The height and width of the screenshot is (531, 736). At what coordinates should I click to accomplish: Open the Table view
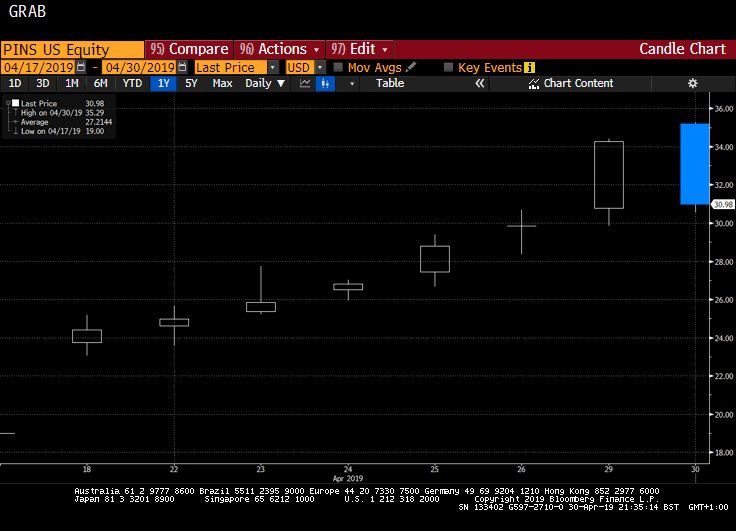pyautogui.click(x=390, y=84)
